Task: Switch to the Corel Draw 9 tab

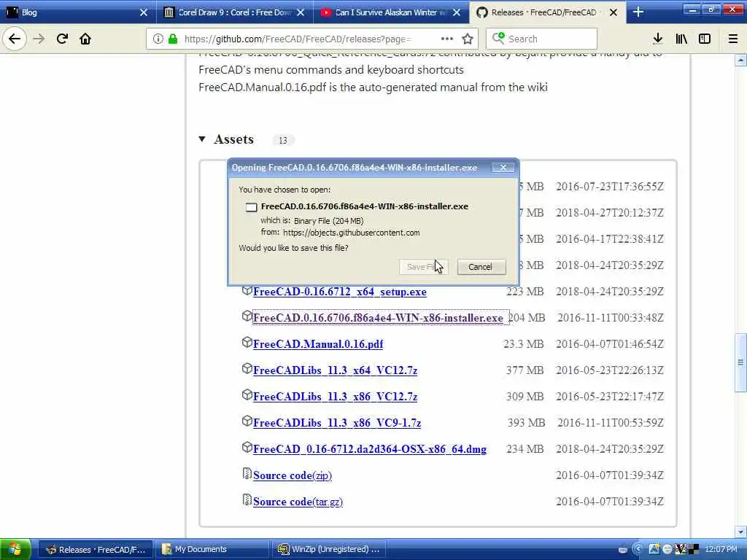Action: [x=235, y=12]
